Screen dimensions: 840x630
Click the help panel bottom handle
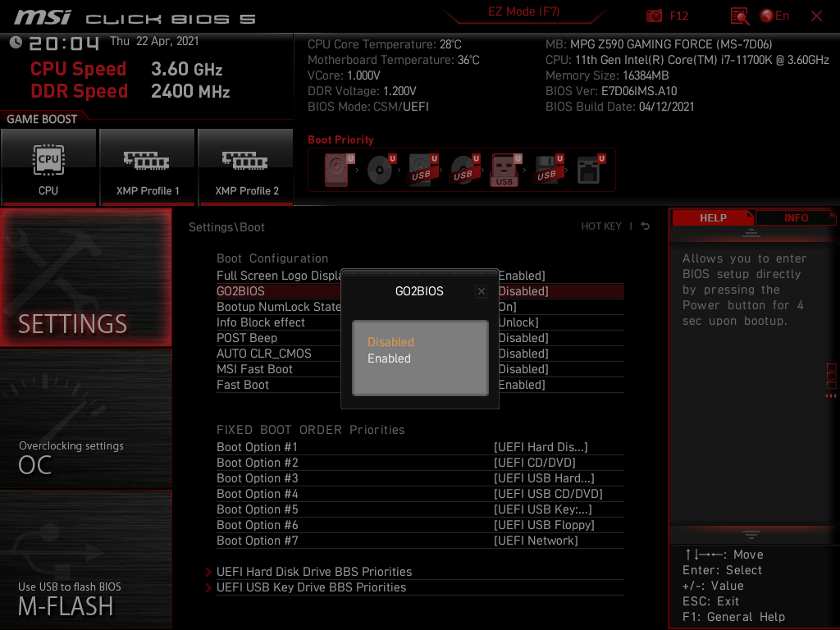pyautogui.click(x=751, y=535)
